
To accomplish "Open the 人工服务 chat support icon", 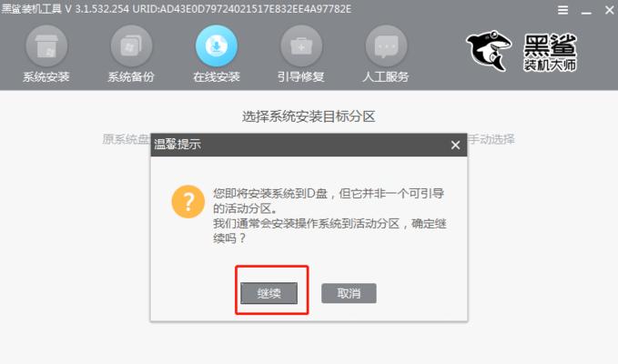I will [x=386, y=46].
